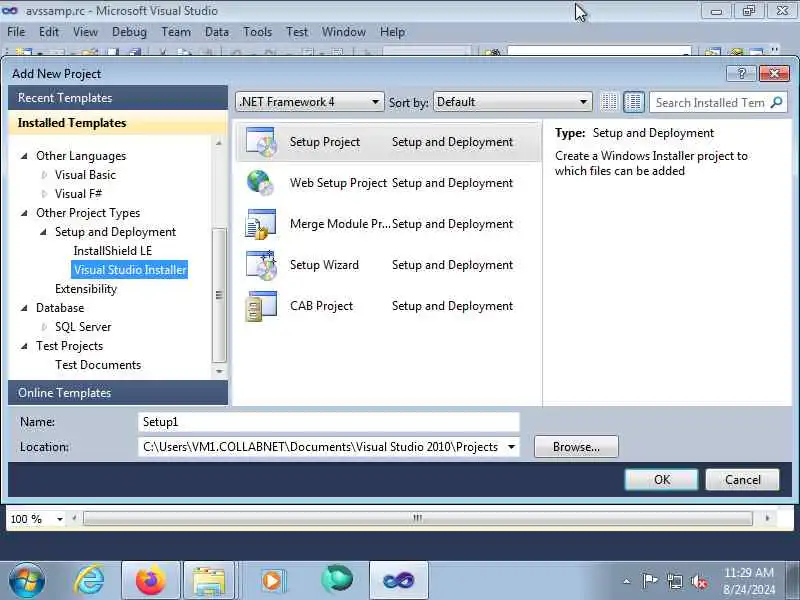This screenshot has width=800, height=600.
Task: Open the View menu
Action: coord(85,32)
